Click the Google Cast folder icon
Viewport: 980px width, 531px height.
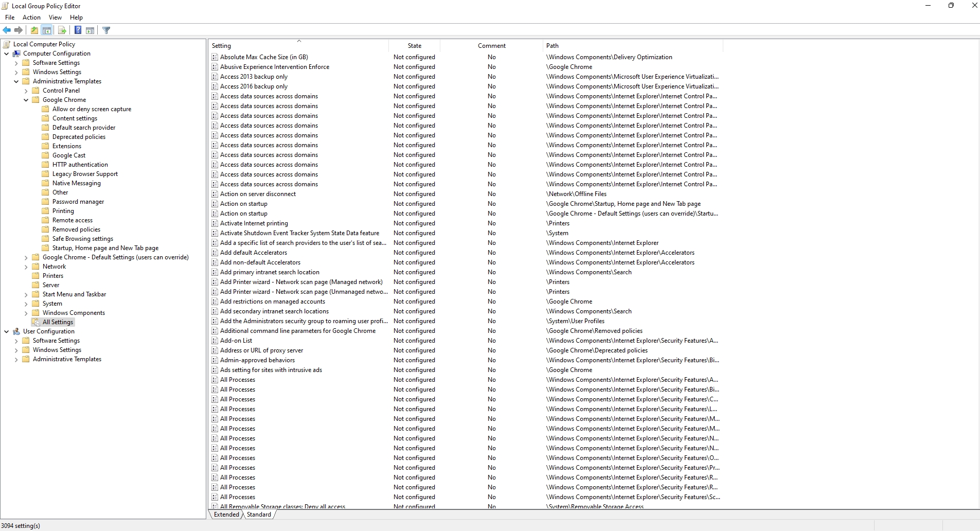(x=46, y=155)
